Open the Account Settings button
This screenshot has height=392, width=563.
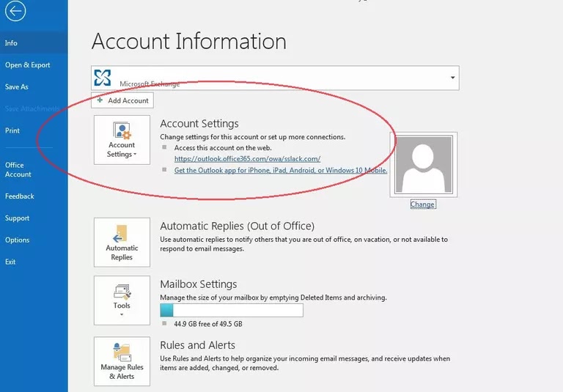122,140
